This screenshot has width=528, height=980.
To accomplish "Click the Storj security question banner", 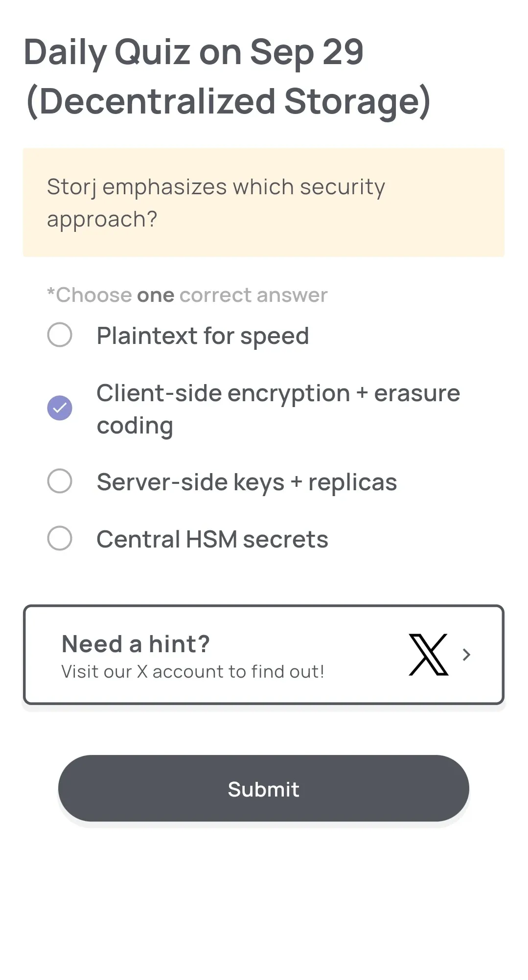I will pyautogui.click(x=264, y=201).
